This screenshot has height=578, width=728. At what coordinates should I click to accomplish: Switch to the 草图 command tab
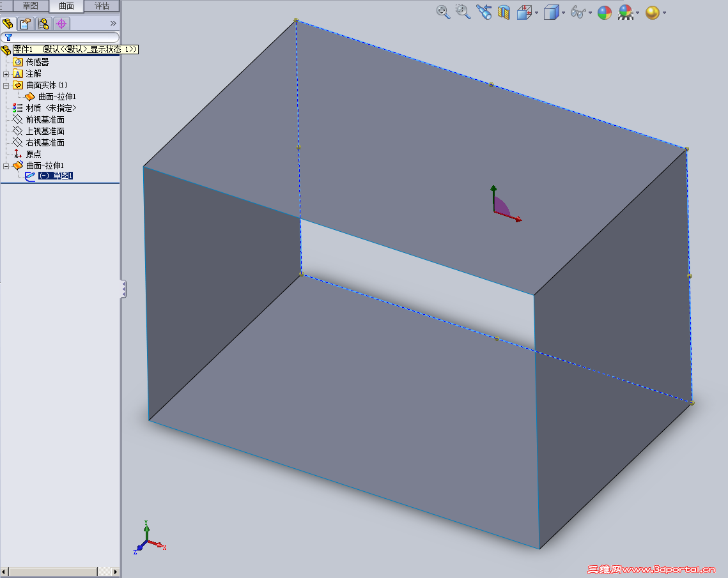31,6
